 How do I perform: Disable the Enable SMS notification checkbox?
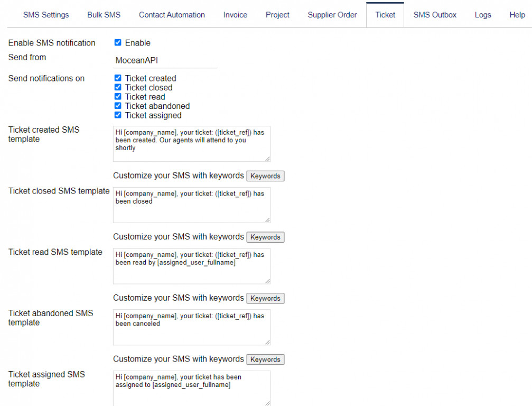[118, 42]
